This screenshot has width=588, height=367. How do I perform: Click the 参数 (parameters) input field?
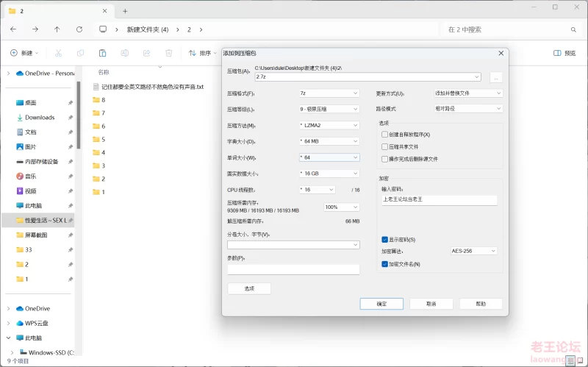[293, 269]
